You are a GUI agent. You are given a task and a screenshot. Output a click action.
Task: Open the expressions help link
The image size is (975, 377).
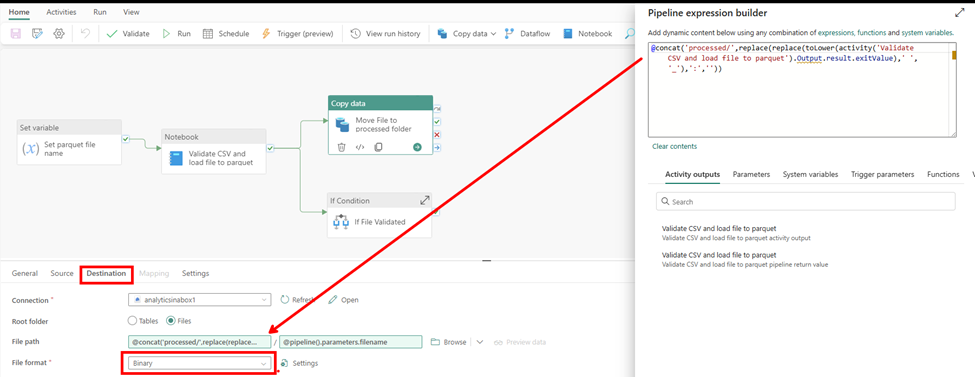(836, 32)
